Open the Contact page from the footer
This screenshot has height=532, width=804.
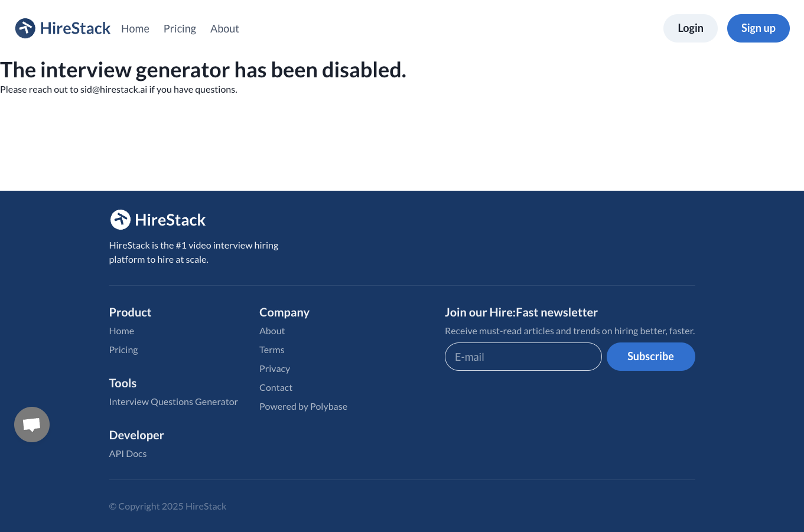pyautogui.click(x=276, y=387)
